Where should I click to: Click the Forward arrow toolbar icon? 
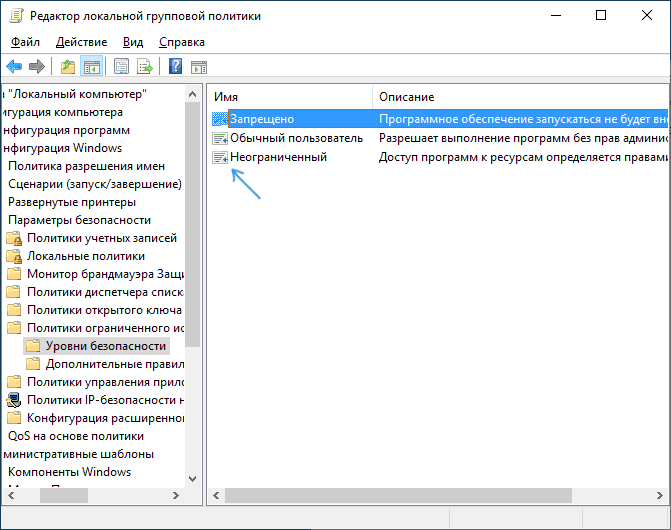(x=37, y=66)
